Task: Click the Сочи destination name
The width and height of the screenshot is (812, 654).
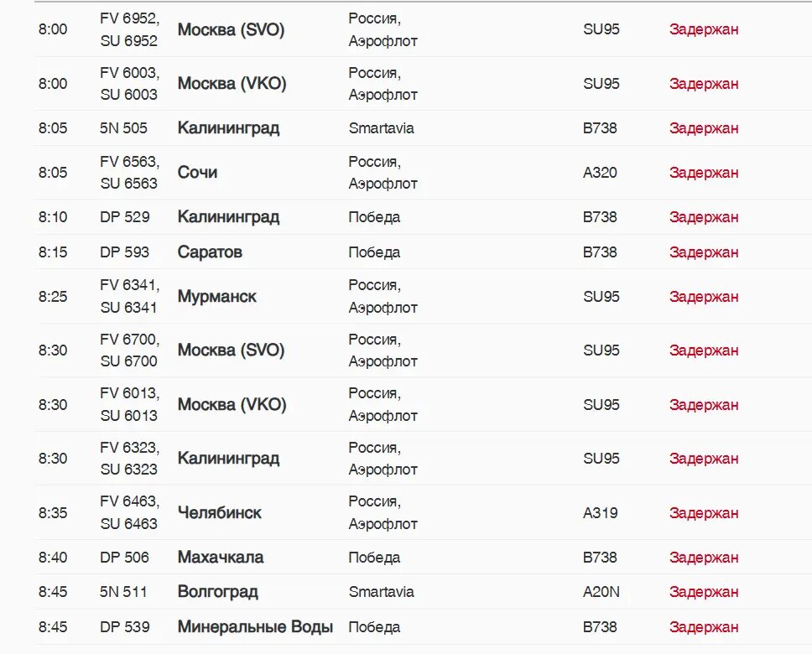Action: click(197, 173)
